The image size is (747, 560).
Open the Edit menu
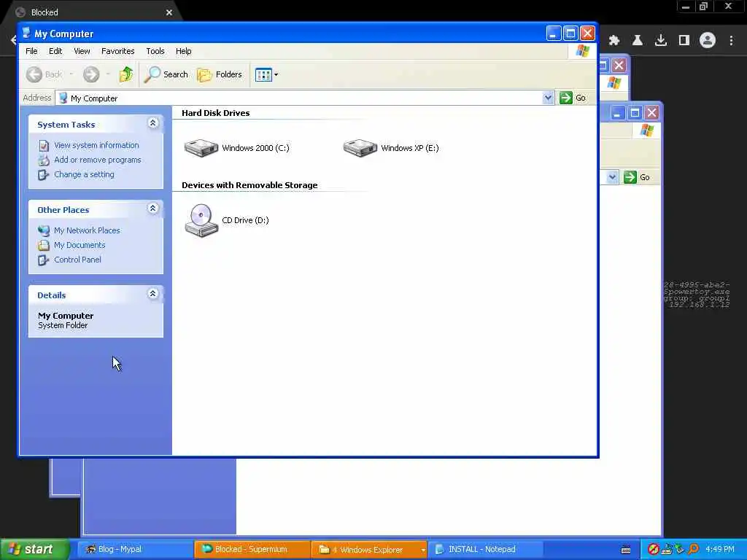[x=55, y=51]
